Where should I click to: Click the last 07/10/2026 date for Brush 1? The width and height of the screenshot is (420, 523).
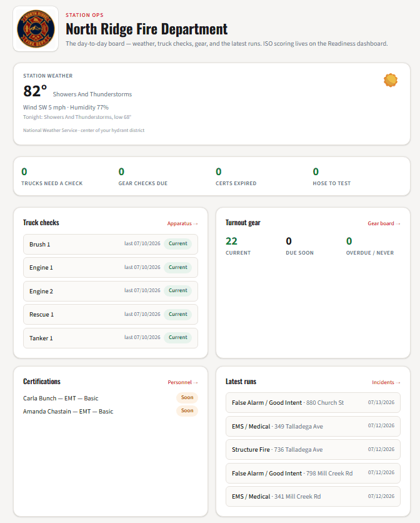click(142, 243)
